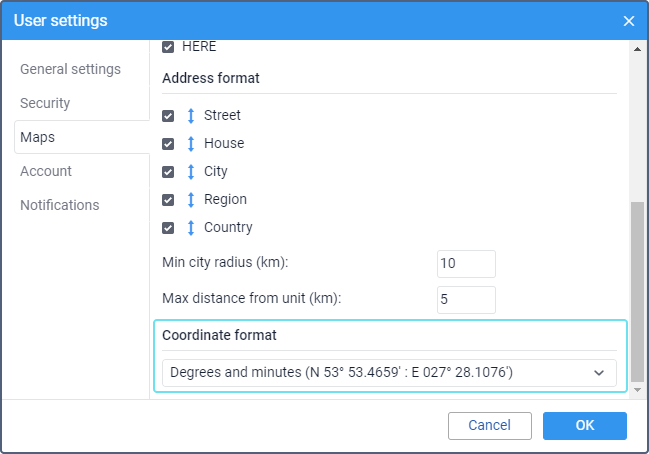Viewport: 649px width, 454px height.
Task: Click the reorder arrow icon beside Country
Action: [x=191, y=228]
